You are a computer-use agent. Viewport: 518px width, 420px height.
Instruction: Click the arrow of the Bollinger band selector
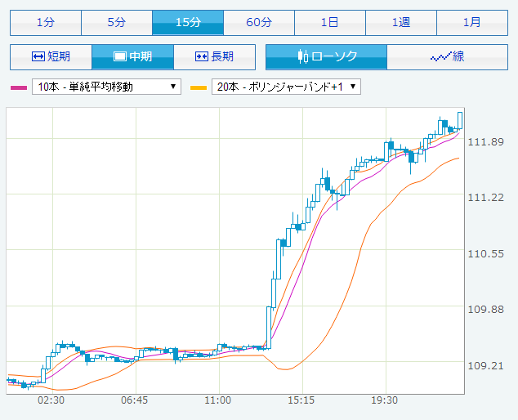pyautogui.click(x=353, y=87)
